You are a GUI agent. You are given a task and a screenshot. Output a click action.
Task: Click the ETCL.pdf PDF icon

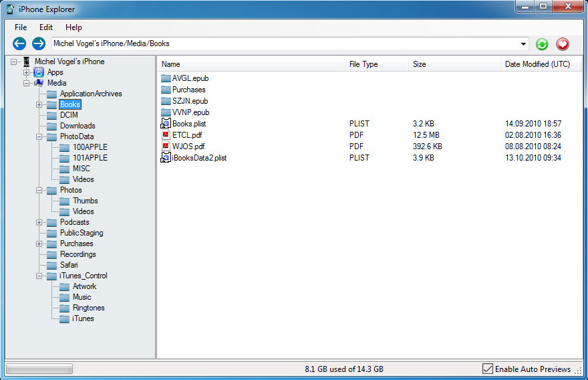166,134
